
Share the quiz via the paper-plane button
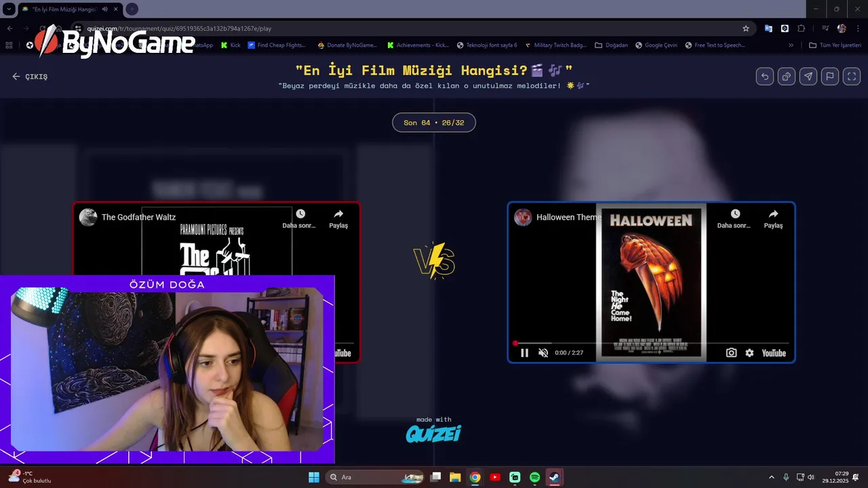pyautogui.click(x=808, y=77)
